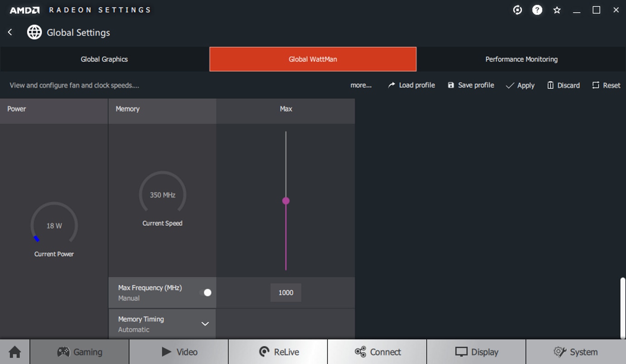Select the Global WattMan tab
The width and height of the screenshot is (626, 364).
[313, 59]
